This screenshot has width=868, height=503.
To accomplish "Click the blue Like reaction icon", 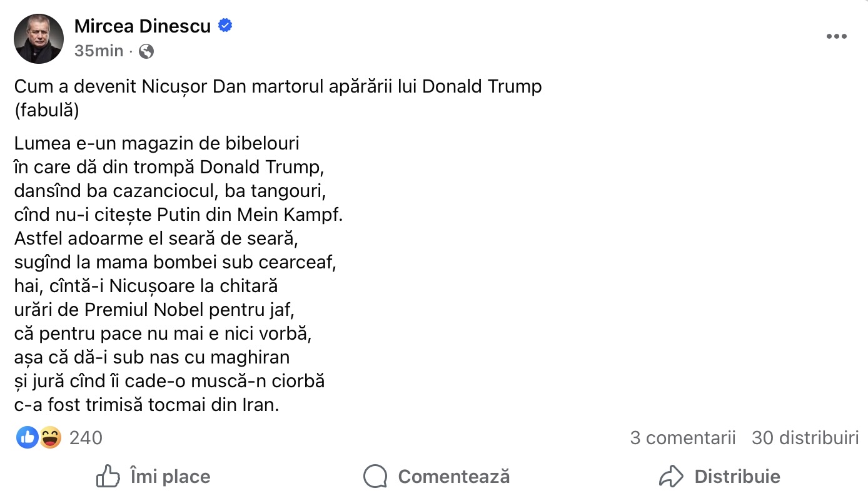I will (27, 437).
